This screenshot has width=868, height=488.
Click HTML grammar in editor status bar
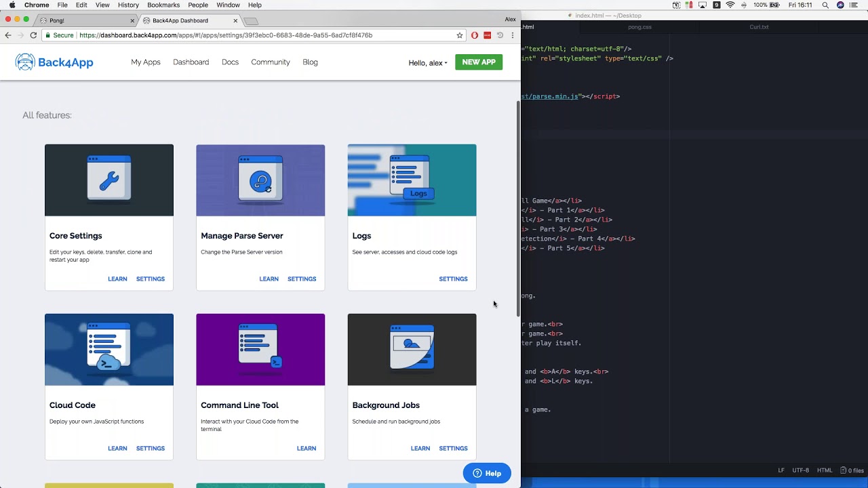coord(825,470)
